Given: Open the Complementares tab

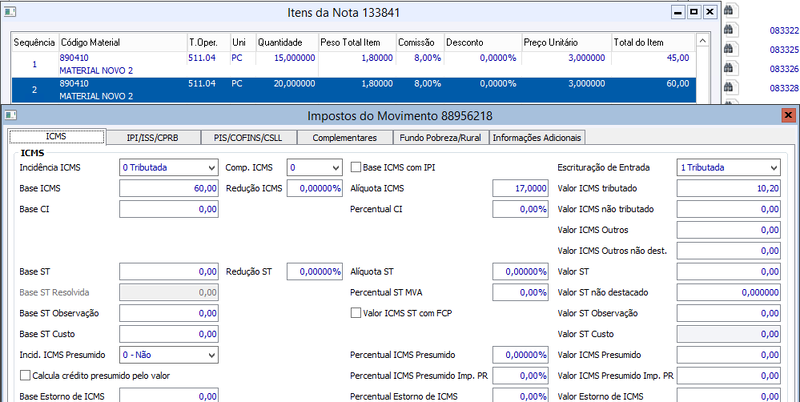Looking at the screenshot, I should click(x=345, y=137).
